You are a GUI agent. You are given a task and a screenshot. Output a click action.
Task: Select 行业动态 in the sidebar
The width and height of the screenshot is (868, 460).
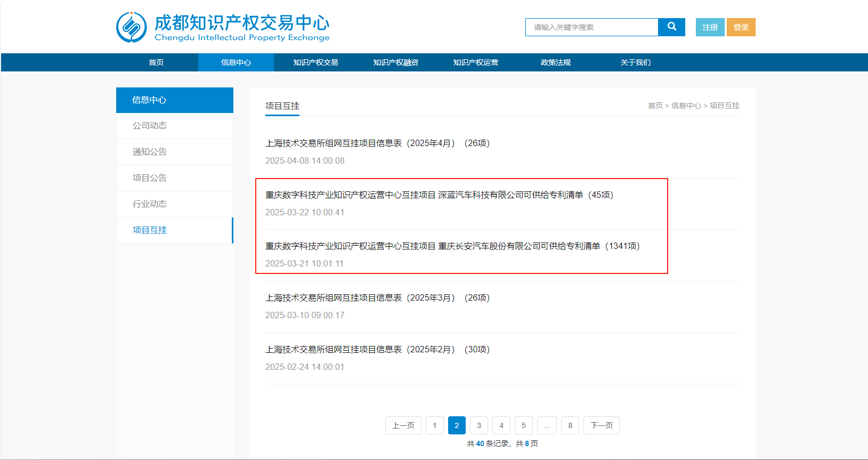click(175, 204)
